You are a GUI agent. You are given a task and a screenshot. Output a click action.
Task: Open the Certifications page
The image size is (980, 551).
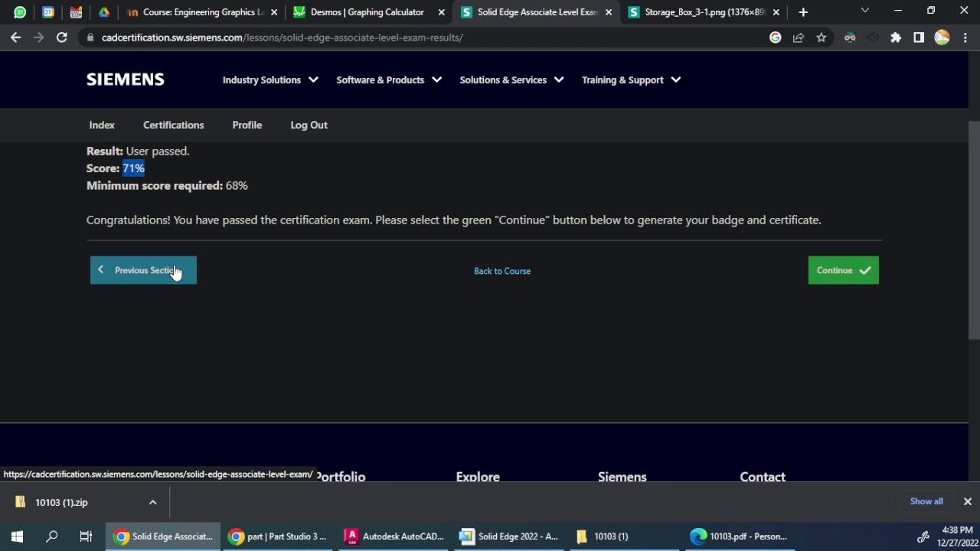click(x=174, y=125)
